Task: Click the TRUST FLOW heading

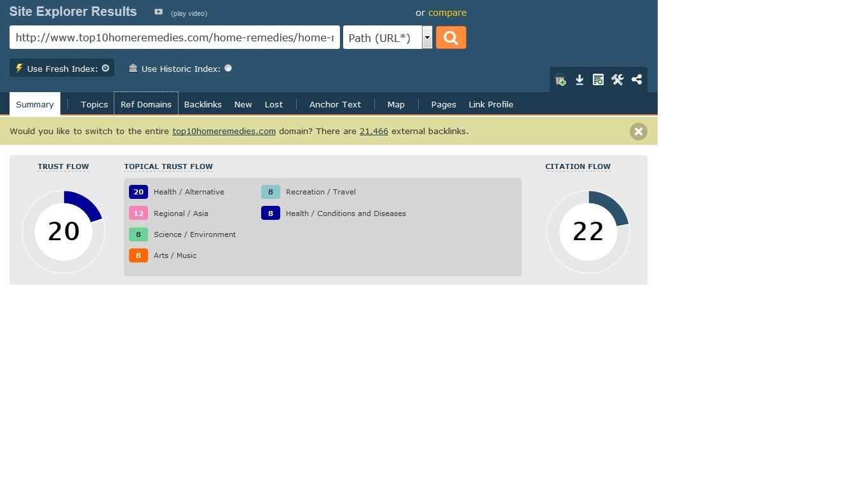Action: coord(63,166)
